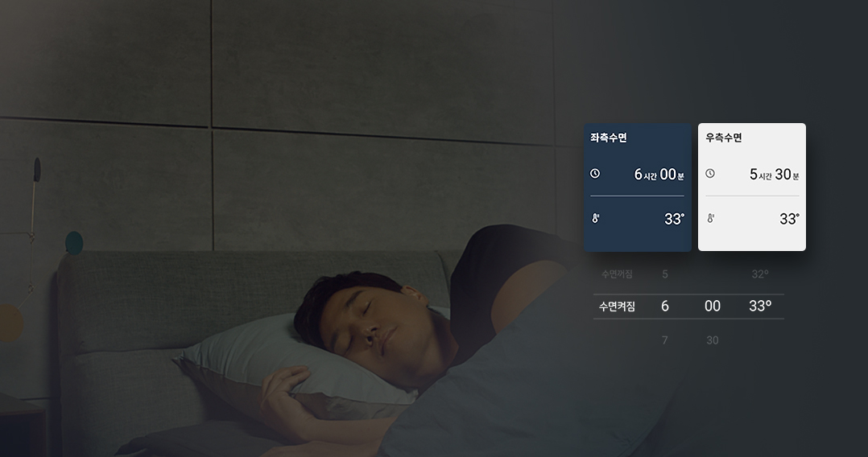Choose the 수면켜짐 option in the picker

(x=617, y=306)
